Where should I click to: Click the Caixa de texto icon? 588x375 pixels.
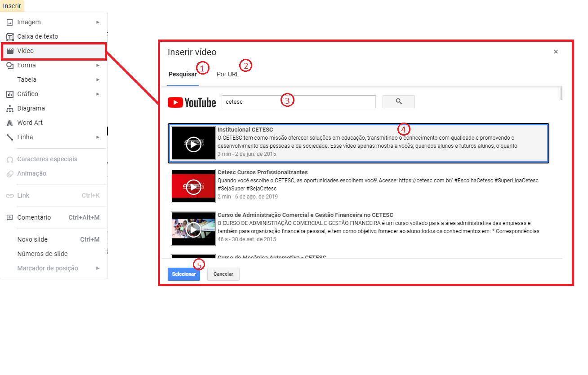point(9,36)
